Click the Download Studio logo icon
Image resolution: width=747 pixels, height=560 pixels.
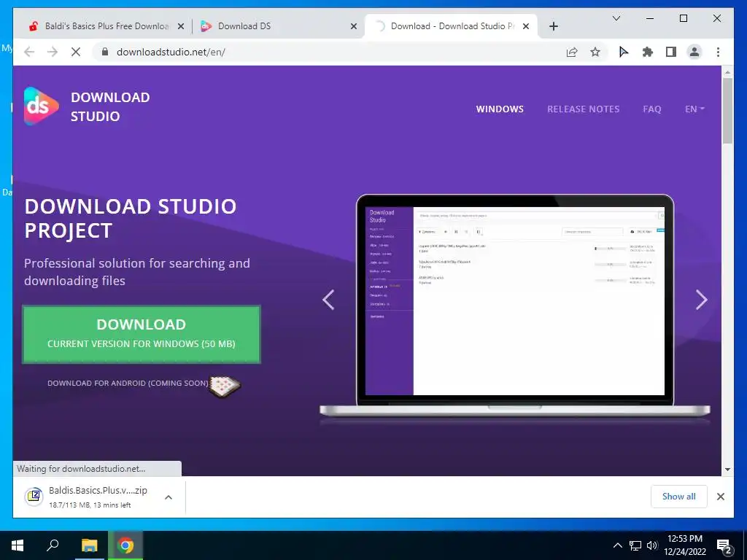point(42,106)
